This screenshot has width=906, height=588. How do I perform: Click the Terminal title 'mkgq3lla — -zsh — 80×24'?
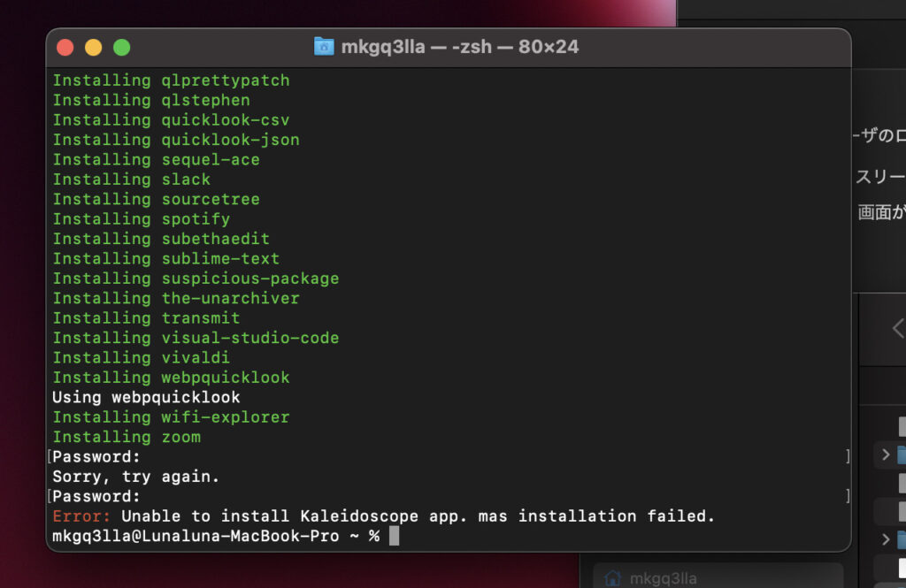pos(459,47)
